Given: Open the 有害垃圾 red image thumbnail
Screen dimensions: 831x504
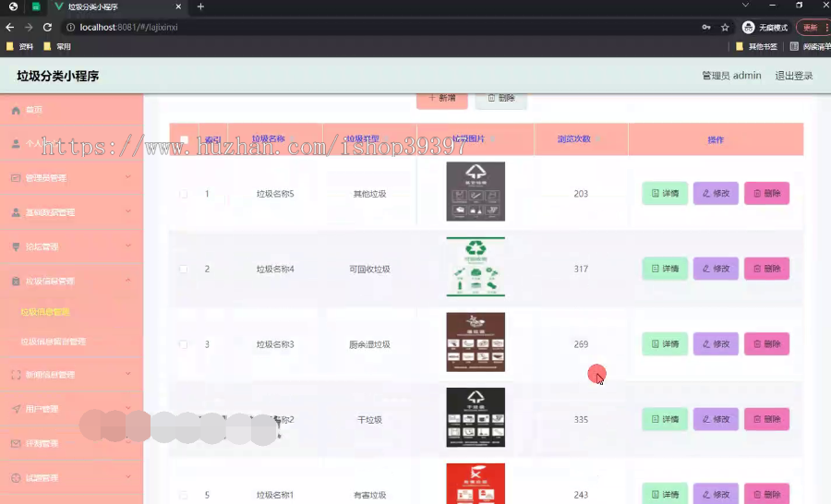Looking at the screenshot, I should [476, 484].
